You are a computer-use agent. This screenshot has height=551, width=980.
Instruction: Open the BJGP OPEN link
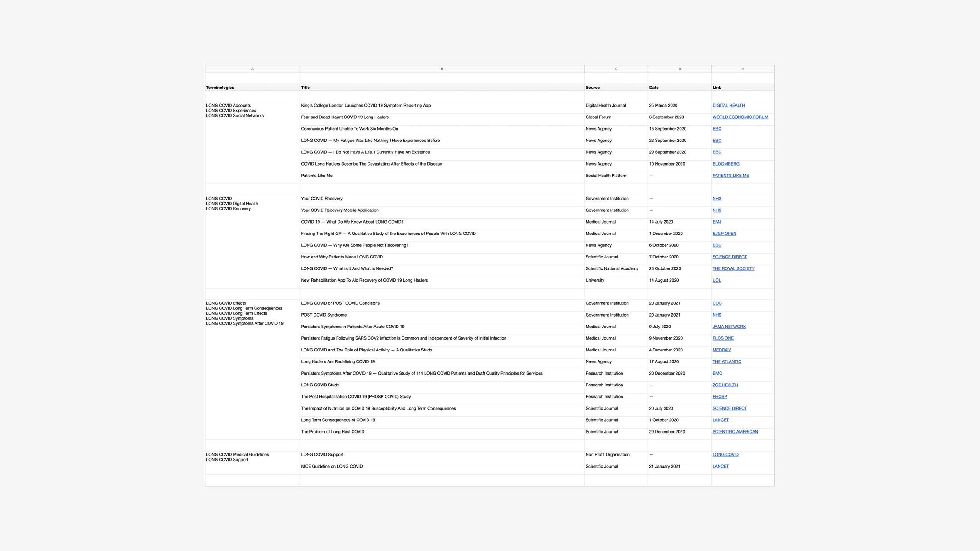coord(724,234)
